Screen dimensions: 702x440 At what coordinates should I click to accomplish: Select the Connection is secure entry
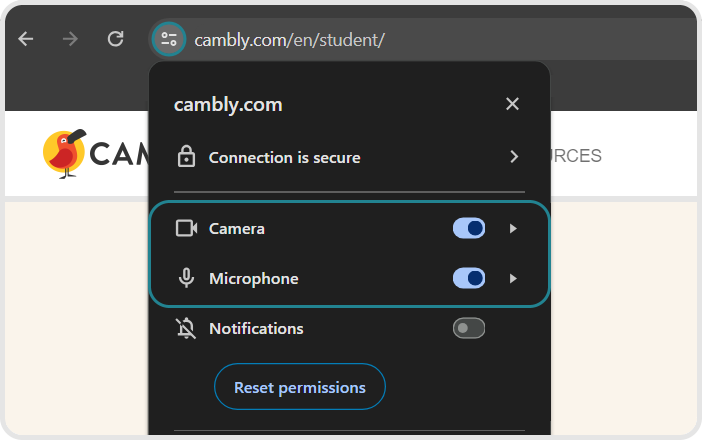tap(285, 157)
